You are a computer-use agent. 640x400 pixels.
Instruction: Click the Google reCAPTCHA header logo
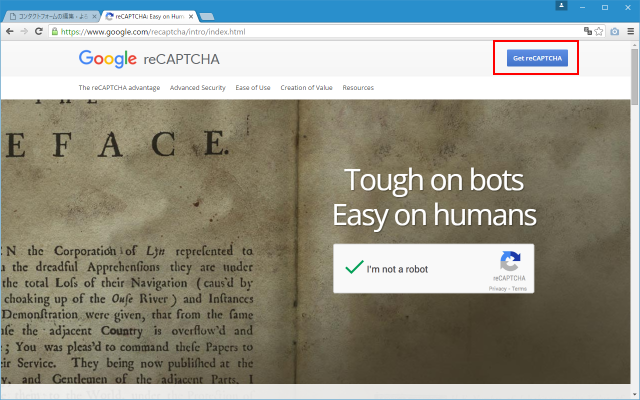(149, 59)
